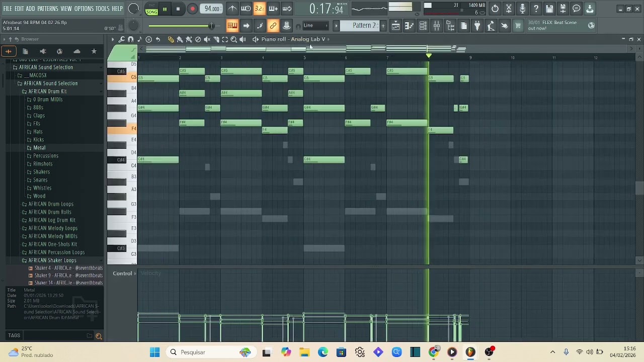Click the one-click audio recording microphone icon
This screenshot has width=644, height=362.
(x=522, y=9)
